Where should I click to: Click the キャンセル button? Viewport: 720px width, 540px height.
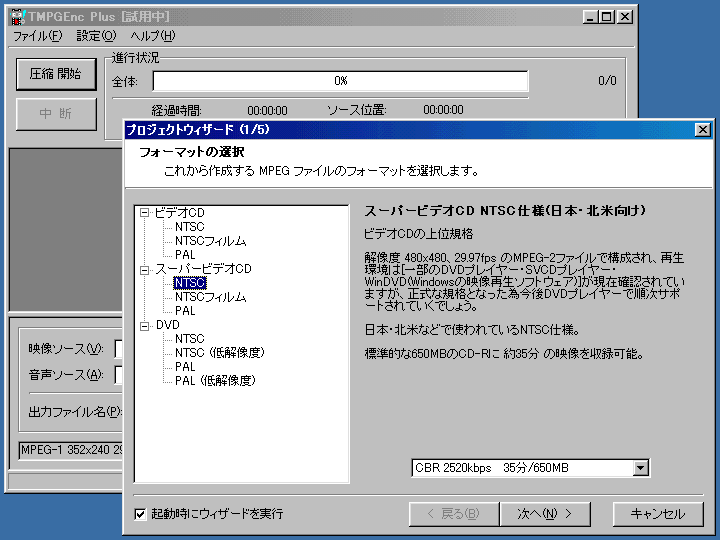pos(658,514)
